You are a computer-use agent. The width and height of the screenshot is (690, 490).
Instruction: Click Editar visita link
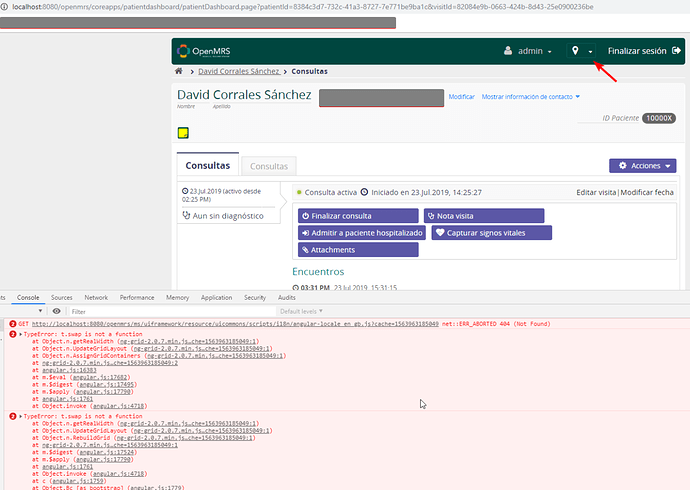tap(596, 192)
